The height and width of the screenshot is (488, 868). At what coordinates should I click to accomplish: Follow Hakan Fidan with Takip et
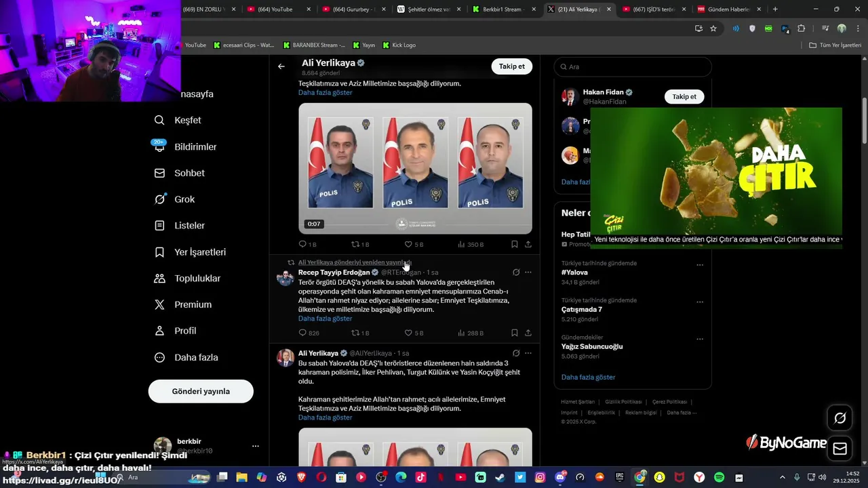click(x=684, y=97)
